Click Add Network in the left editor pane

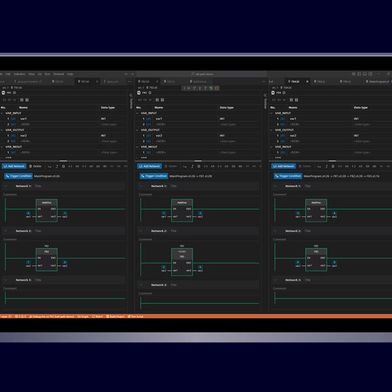pos(14,166)
